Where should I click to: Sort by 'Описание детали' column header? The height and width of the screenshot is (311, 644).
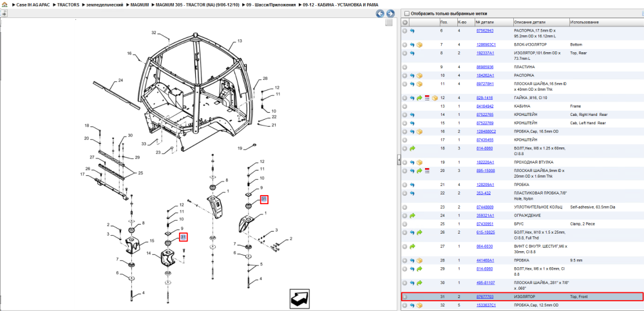(541, 22)
